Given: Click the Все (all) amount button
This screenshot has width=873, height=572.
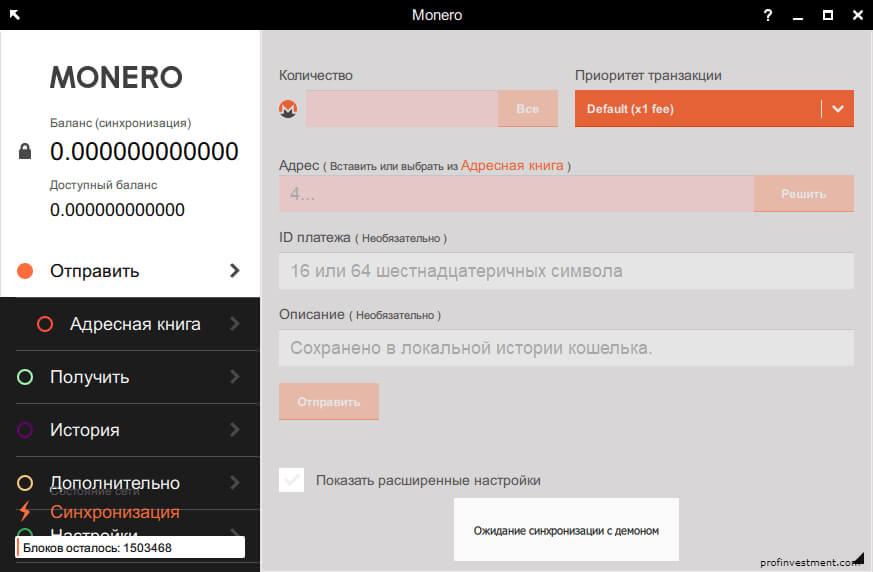Looking at the screenshot, I should [527, 109].
